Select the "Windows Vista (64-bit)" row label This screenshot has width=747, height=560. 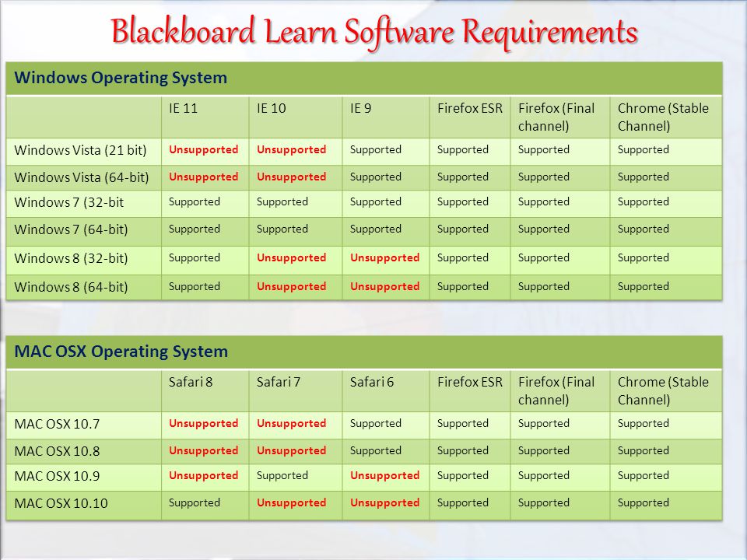tap(82, 177)
